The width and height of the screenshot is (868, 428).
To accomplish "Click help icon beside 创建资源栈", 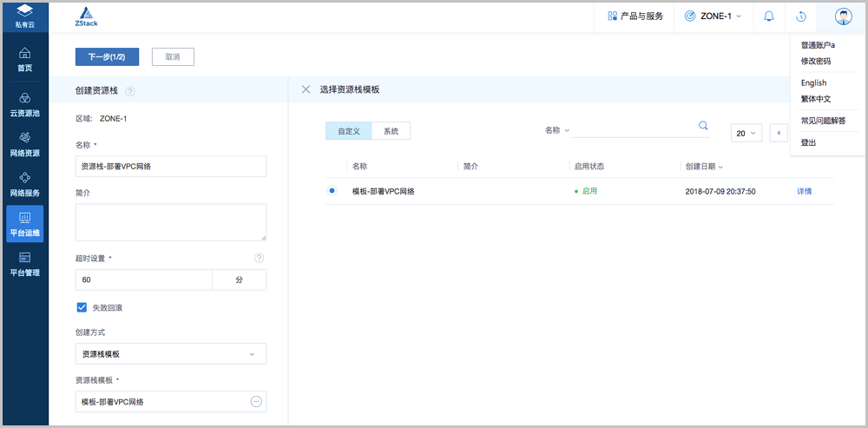I will click(x=130, y=91).
